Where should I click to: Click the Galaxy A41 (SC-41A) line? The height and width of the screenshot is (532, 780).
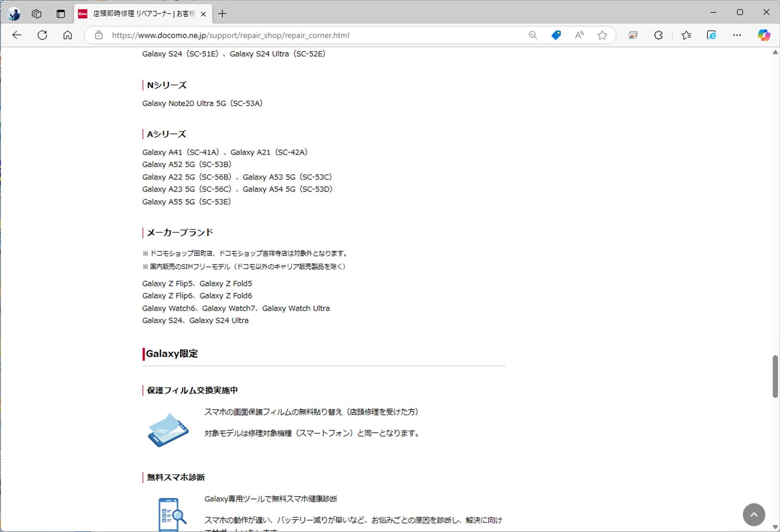click(x=225, y=152)
